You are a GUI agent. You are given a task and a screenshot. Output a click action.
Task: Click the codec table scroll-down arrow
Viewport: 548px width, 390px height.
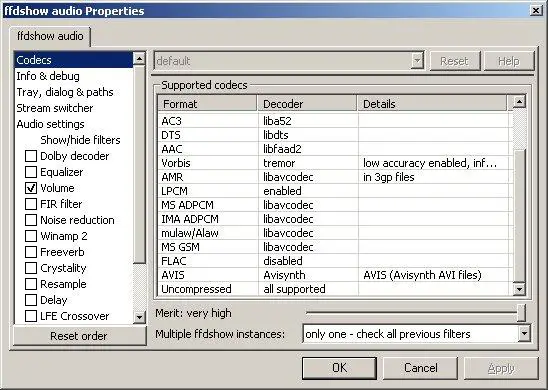tap(519, 289)
